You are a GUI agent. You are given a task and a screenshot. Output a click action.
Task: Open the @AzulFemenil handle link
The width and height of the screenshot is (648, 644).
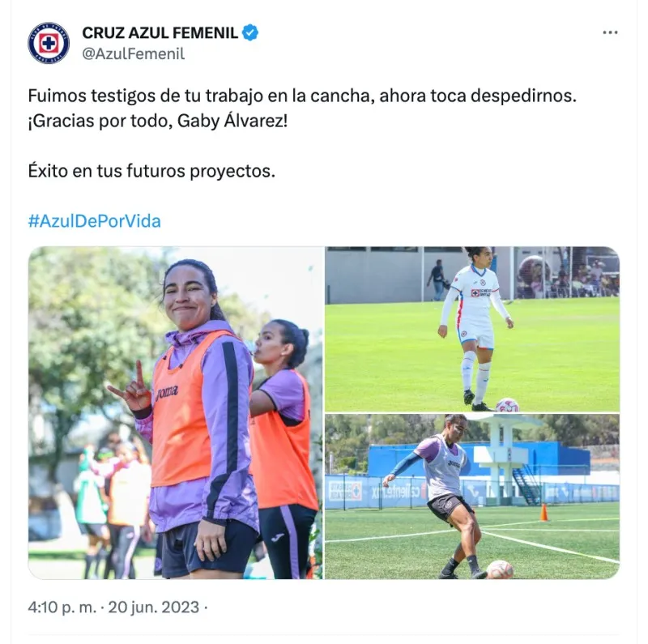133,53
